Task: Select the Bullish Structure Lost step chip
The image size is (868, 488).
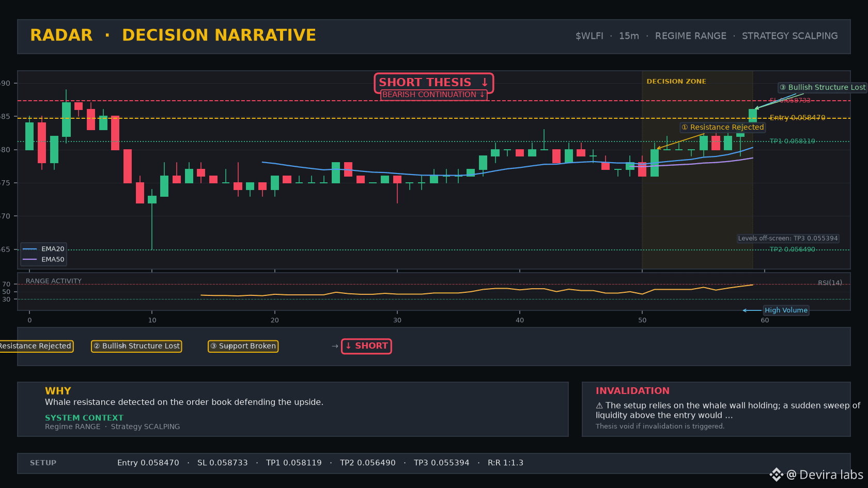Action: point(136,346)
